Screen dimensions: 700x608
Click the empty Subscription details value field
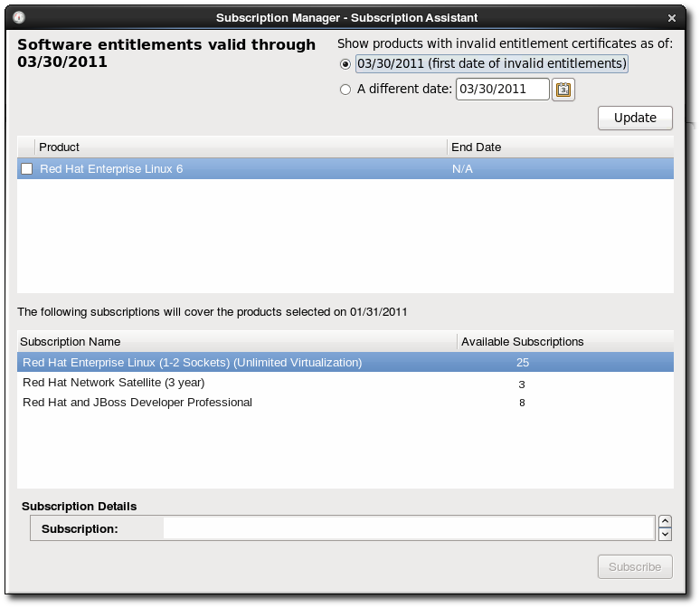pos(409,528)
